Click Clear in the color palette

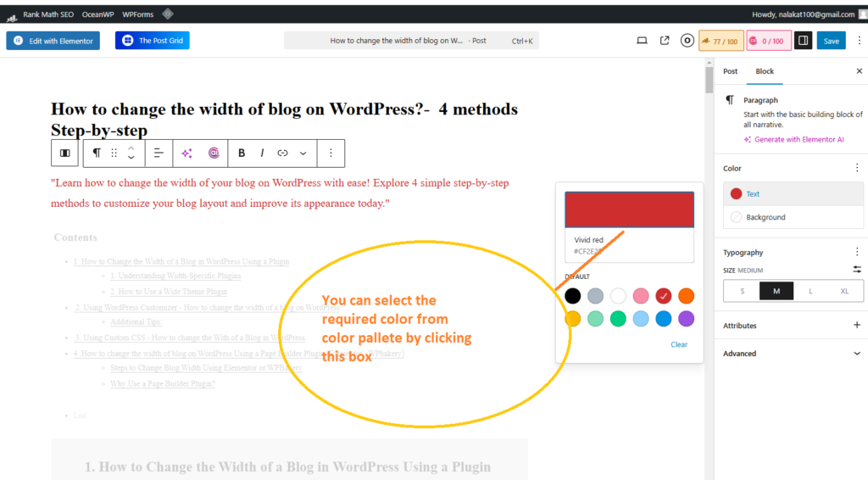[x=679, y=344]
